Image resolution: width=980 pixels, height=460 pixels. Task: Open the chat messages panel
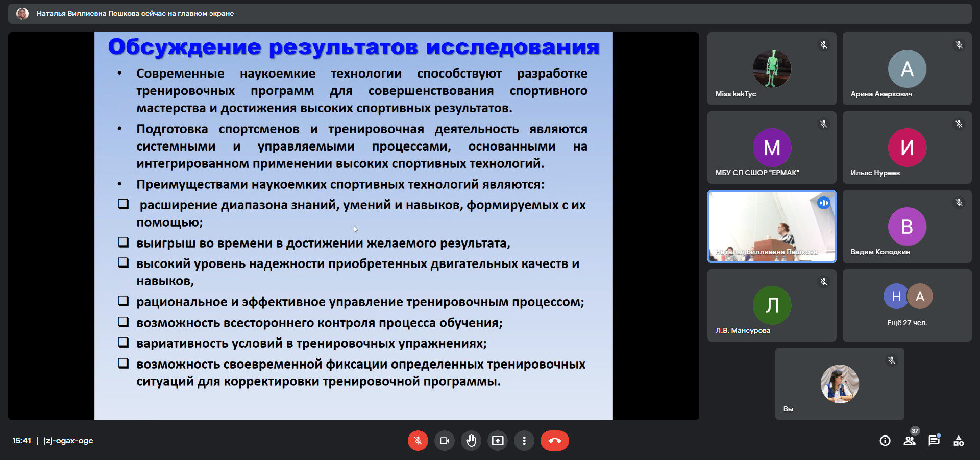(934, 441)
